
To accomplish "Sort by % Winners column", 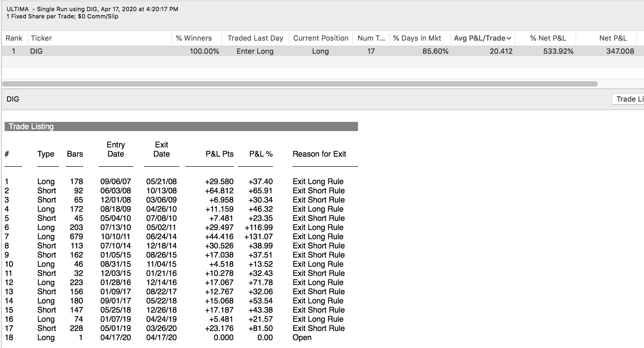I will pos(194,38).
